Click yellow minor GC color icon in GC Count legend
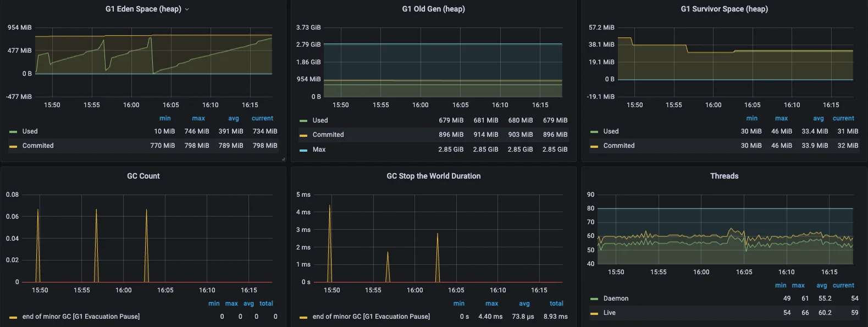Image resolution: width=868 pixels, height=327 pixels. 13,317
